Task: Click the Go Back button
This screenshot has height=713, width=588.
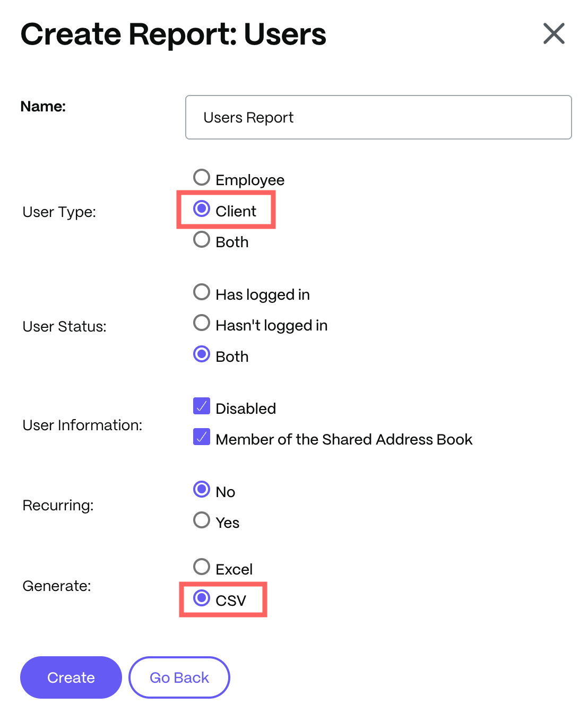Action: [179, 677]
